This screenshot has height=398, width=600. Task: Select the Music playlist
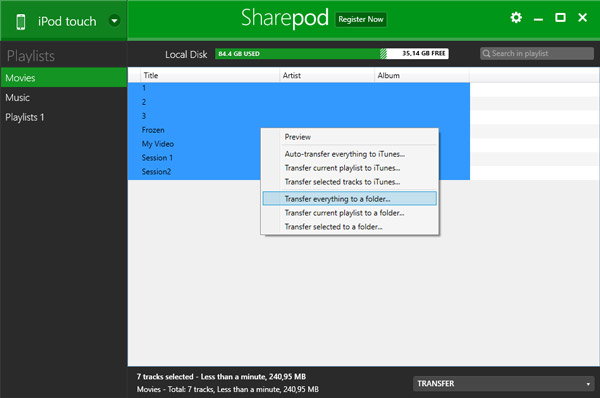coord(64,98)
